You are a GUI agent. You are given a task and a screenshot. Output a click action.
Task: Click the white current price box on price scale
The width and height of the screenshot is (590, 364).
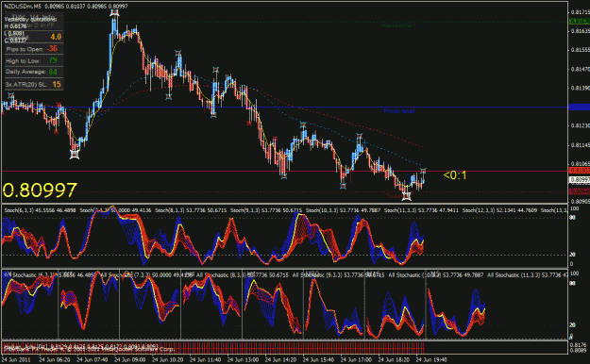[580, 180]
